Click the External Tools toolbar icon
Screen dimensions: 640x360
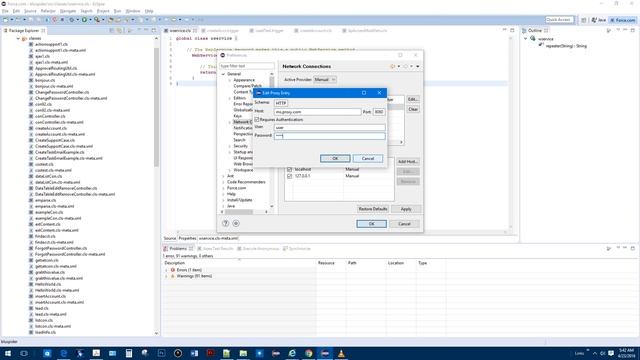click(x=97, y=20)
